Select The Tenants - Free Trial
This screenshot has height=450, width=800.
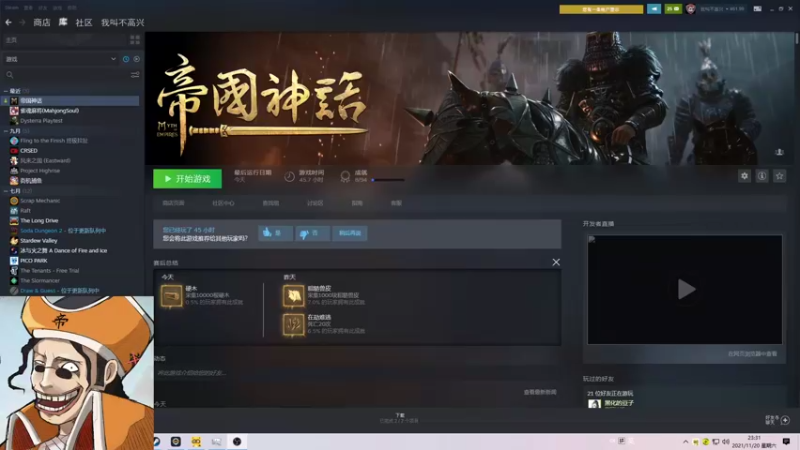point(49,270)
